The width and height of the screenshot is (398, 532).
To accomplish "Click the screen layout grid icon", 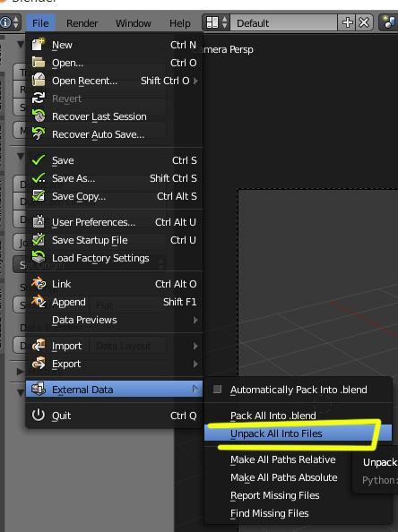I will pos(212,22).
